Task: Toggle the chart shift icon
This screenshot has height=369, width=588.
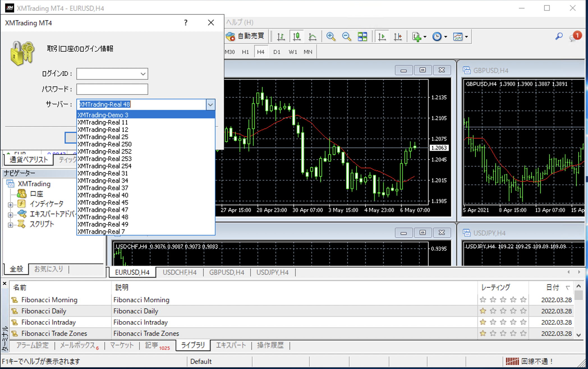Action: click(x=398, y=36)
